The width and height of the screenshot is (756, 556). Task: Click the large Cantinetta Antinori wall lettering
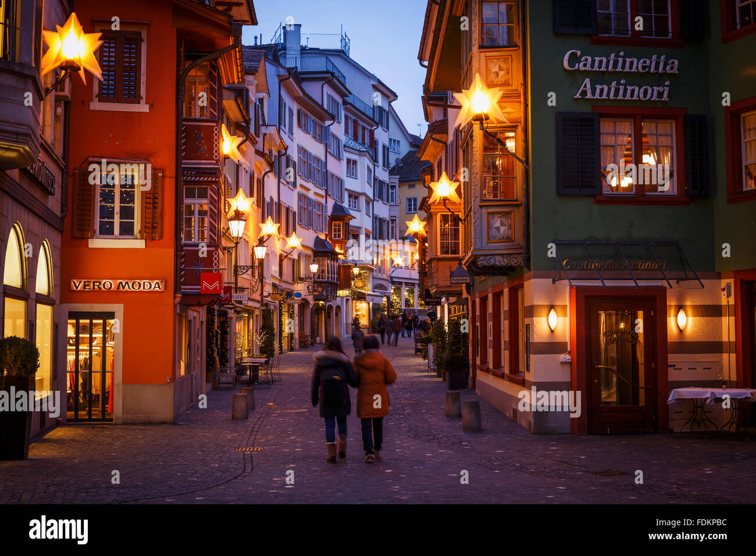tap(621, 75)
